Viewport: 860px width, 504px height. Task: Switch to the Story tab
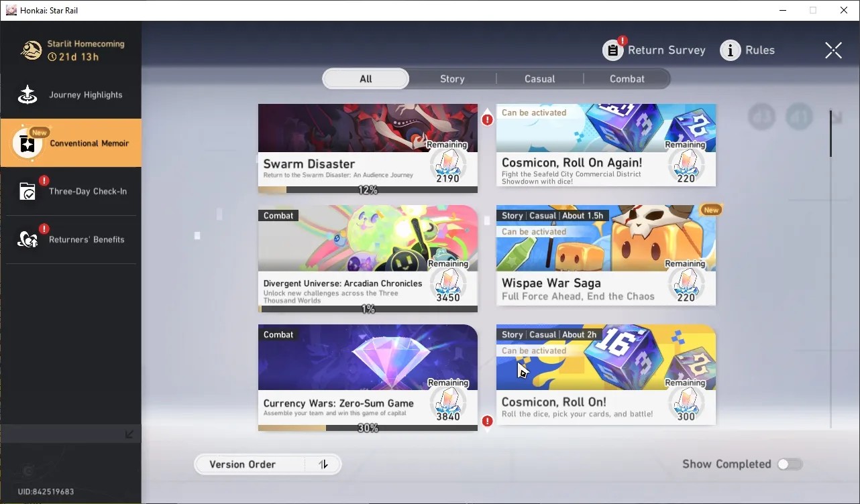[452, 79]
